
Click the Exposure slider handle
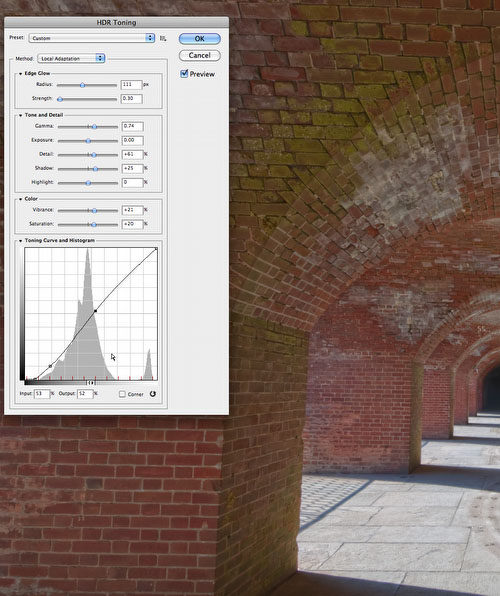click(x=88, y=141)
